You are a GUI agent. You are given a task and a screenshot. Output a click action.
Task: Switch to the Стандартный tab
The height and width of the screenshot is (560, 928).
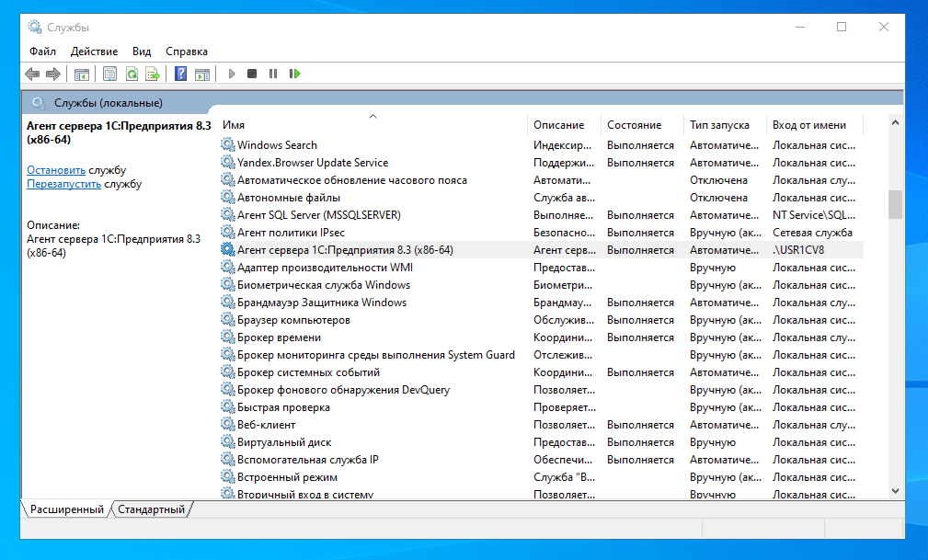[x=151, y=509]
